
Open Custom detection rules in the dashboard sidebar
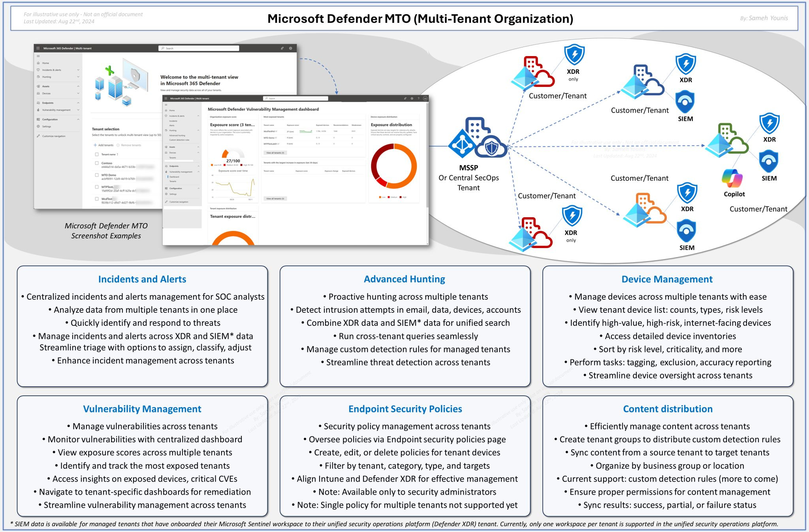tap(179, 140)
